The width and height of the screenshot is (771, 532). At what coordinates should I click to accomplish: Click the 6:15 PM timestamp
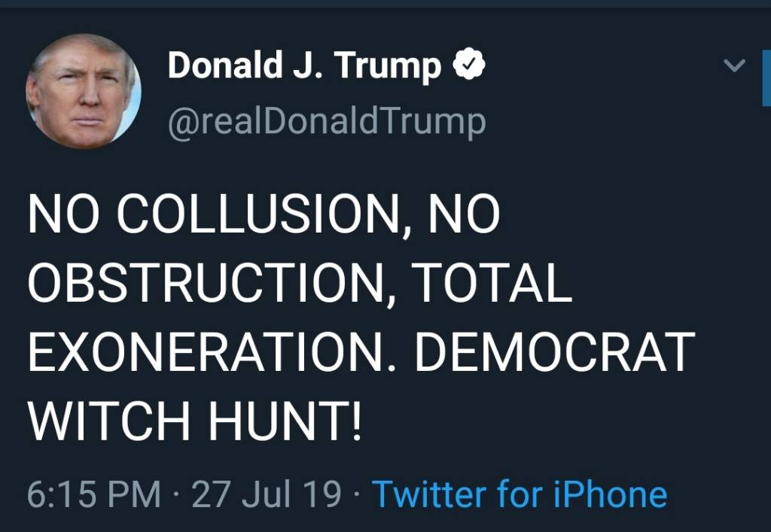point(94,494)
